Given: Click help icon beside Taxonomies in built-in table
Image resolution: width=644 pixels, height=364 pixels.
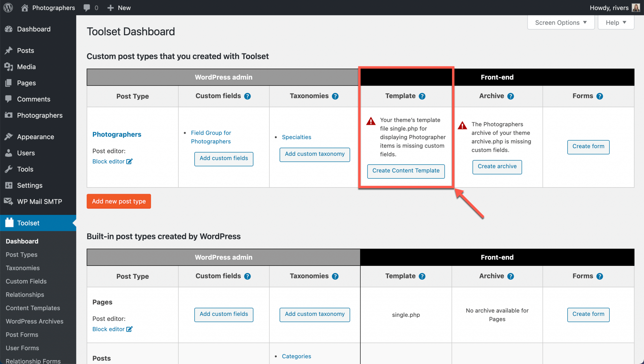Looking at the screenshot, I should pyautogui.click(x=335, y=276).
